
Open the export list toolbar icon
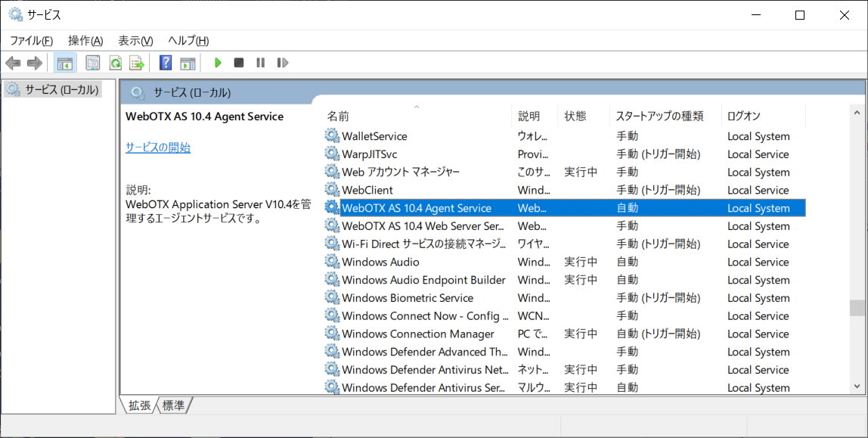137,62
